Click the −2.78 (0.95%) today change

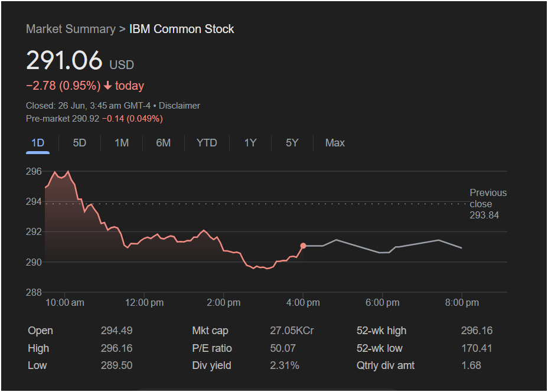tap(63, 86)
